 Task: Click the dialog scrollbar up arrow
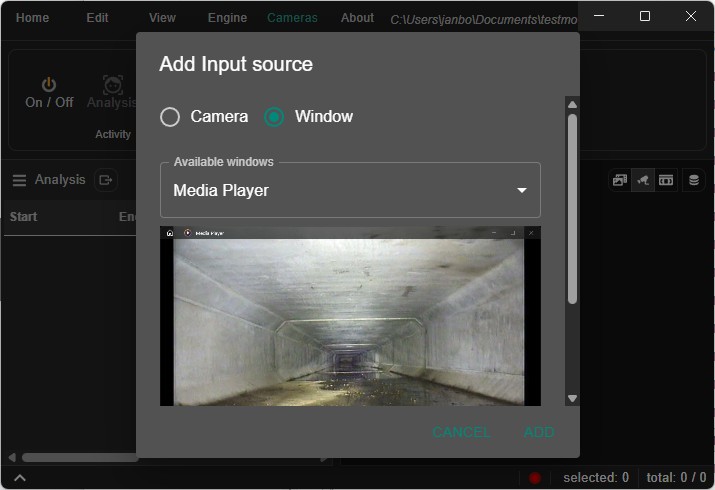(572, 104)
